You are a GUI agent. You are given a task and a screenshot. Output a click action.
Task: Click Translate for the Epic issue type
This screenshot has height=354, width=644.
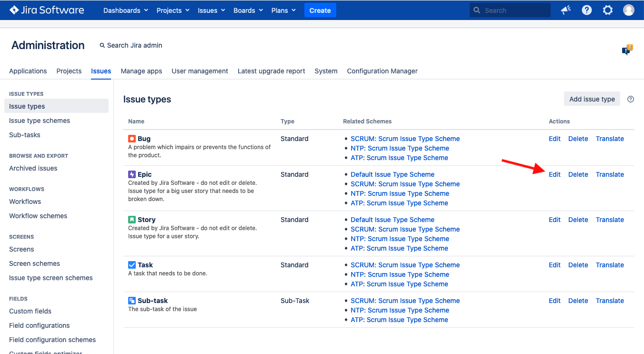[x=610, y=174]
